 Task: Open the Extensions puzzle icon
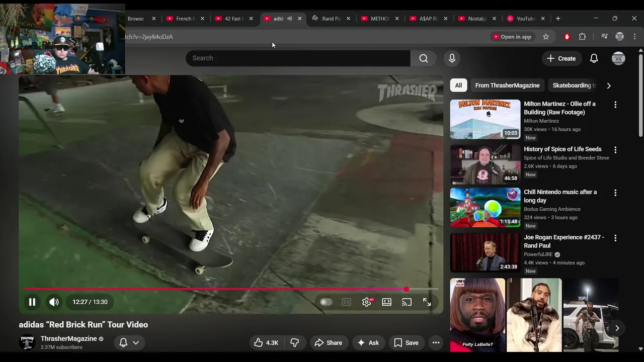tap(583, 37)
